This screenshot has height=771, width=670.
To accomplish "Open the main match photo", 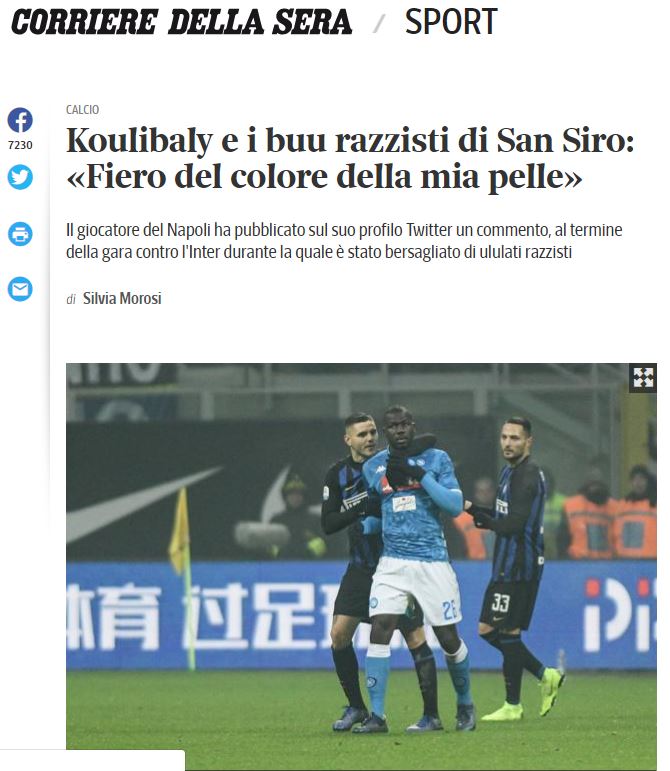I will pyautogui.click(x=361, y=566).
